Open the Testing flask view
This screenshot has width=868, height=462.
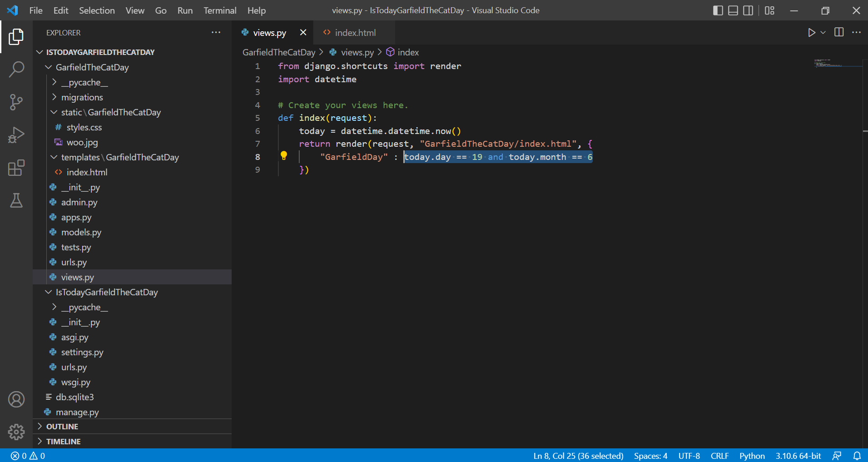click(x=16, y=200)
